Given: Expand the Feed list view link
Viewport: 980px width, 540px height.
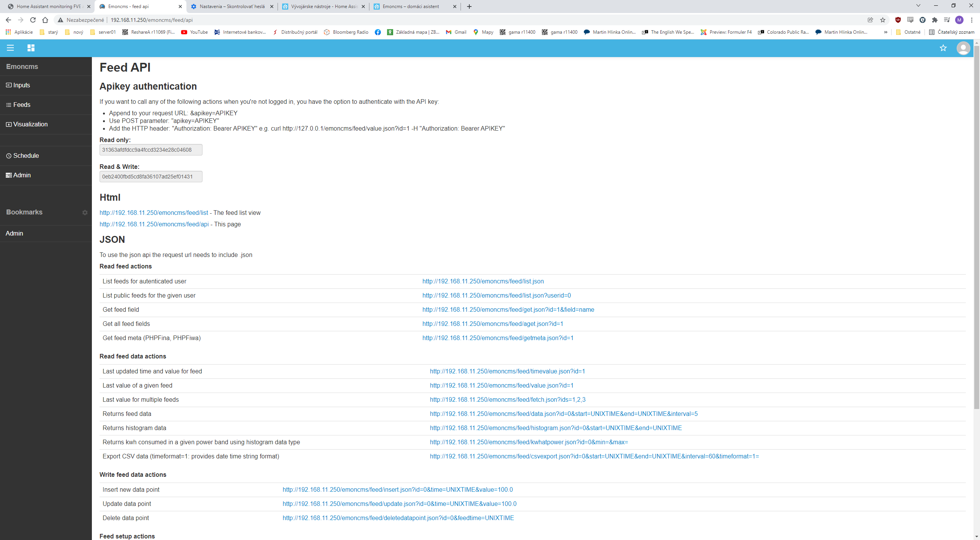Looking at the screenshot, I should [x=154, y=213].
